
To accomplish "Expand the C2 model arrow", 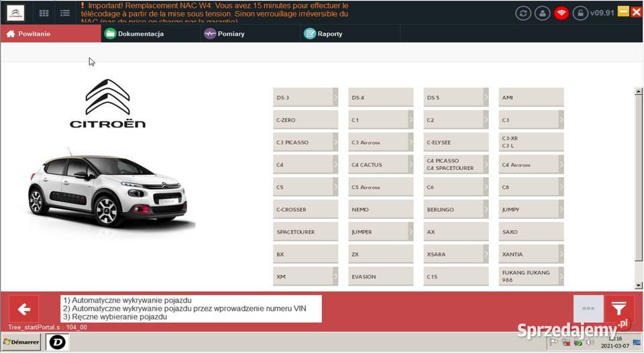I will tap(486, 120).
